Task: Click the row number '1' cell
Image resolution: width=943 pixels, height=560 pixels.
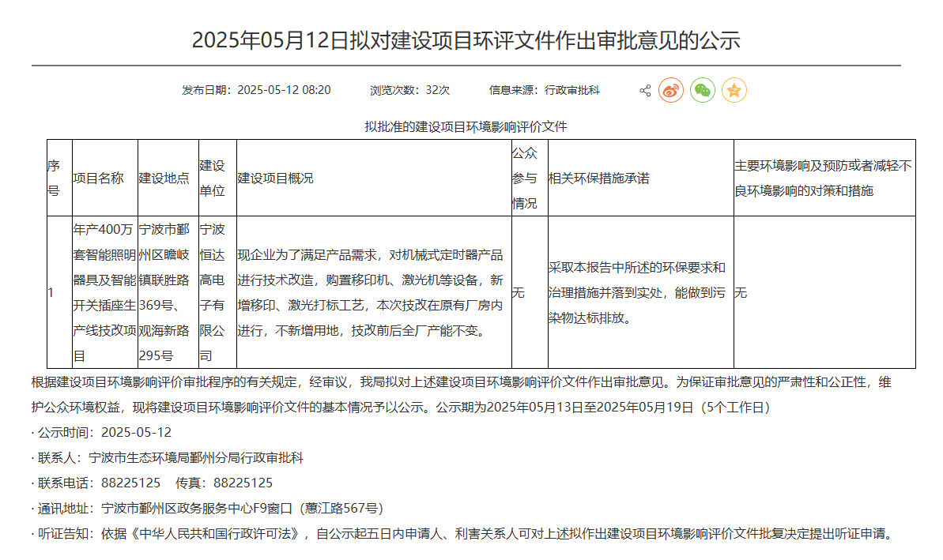Action: coord(59,292)
